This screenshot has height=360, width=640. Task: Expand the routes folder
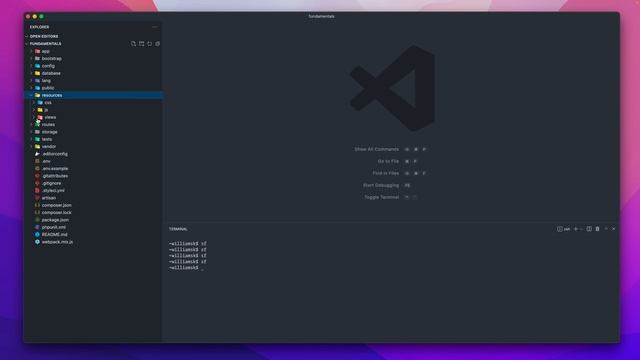[x=94, y=124]
